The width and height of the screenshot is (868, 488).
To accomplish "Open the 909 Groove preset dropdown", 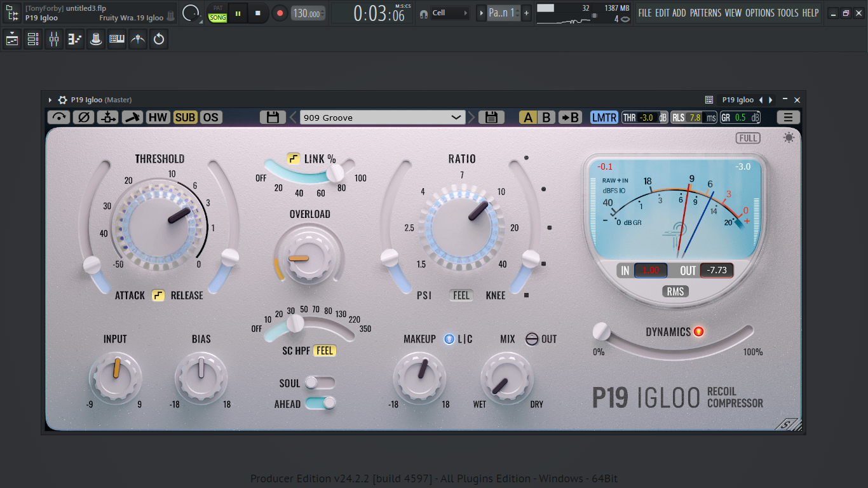I will tap(383, 118).
